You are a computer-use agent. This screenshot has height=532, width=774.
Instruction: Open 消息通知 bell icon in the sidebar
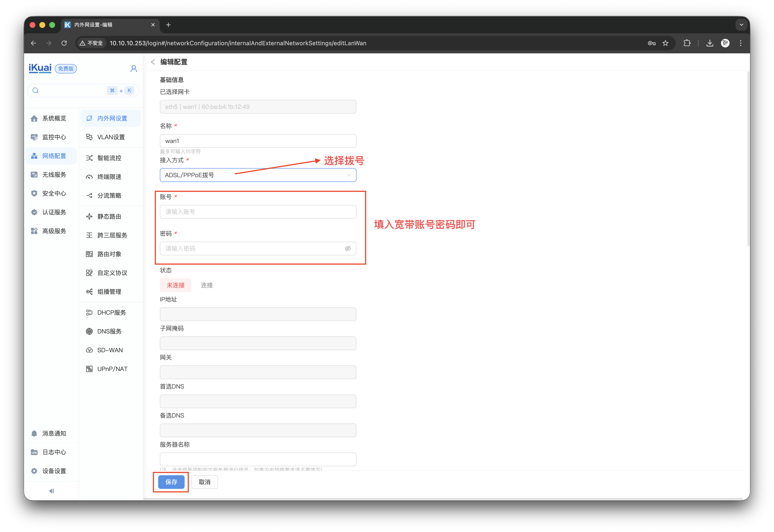click(34, 433)
